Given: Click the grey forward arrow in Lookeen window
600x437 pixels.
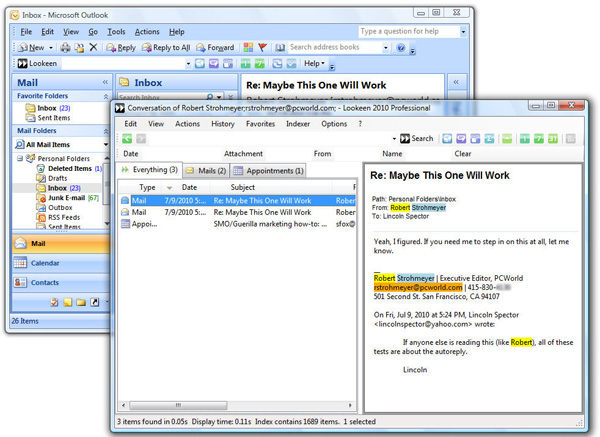Looking at the screenshot, I should [141, 139].
